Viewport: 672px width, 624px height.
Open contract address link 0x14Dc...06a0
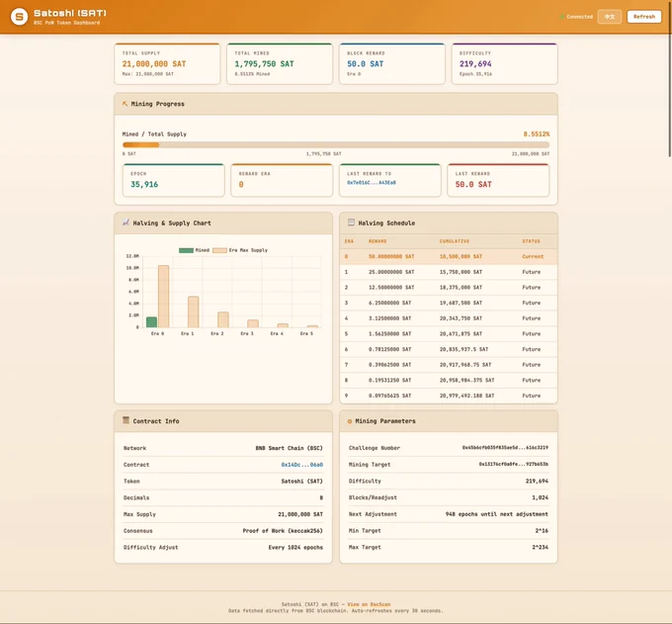[302, 465]
